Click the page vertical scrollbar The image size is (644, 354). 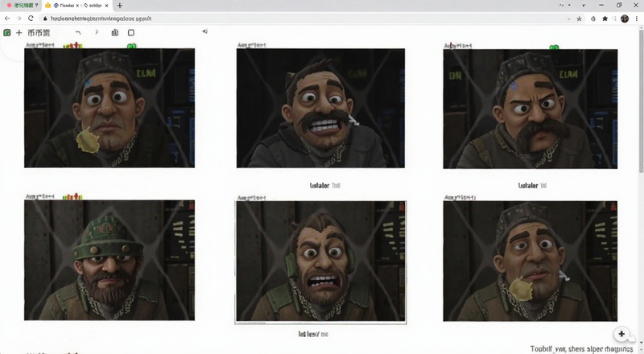(x=641, y=101)
